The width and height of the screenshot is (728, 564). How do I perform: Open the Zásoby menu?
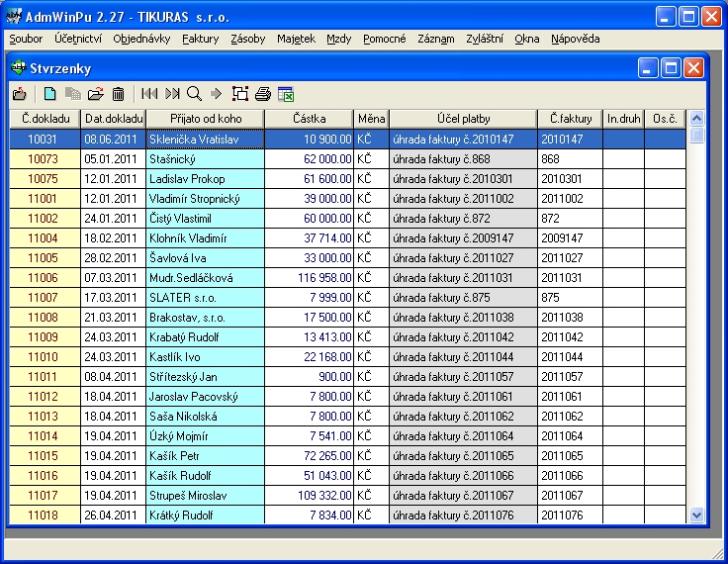pos(248,39)
